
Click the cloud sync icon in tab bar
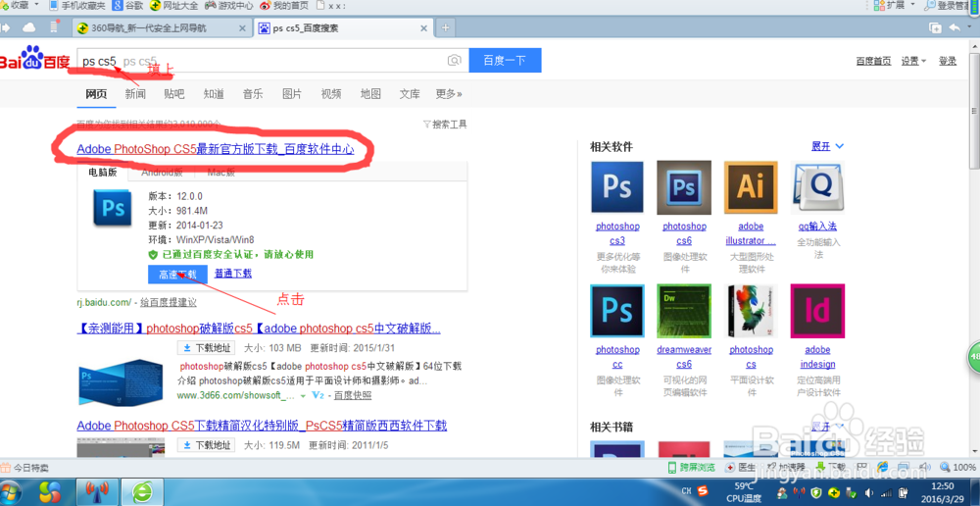tap(28, 27)
